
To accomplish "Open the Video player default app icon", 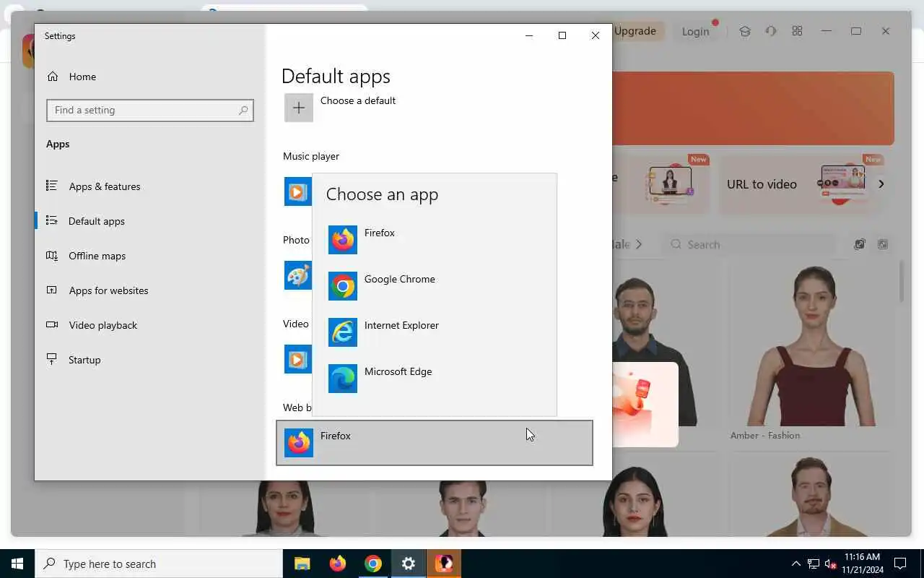I will (x=297, y=359).
